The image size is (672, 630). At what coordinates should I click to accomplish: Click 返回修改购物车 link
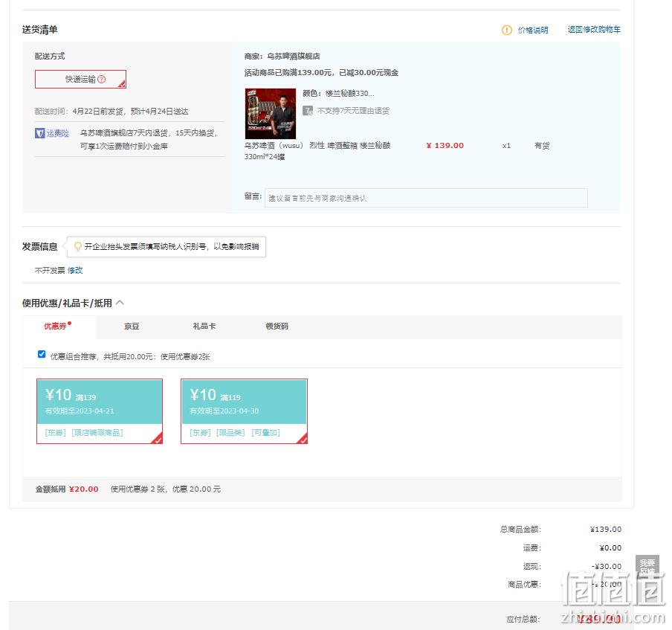tap(594, 30)
